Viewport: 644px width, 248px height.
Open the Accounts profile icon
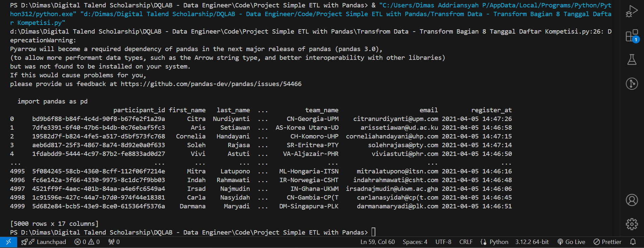click(x=632, y=200)
